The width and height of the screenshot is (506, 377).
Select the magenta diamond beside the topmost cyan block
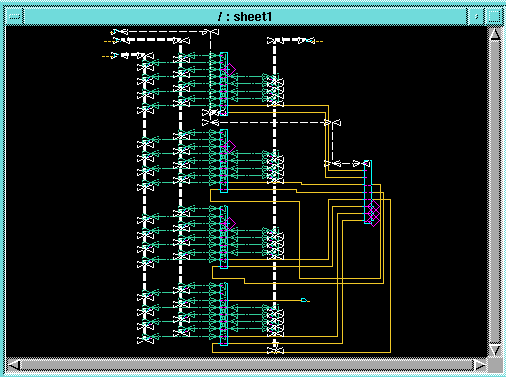point(230,70)
